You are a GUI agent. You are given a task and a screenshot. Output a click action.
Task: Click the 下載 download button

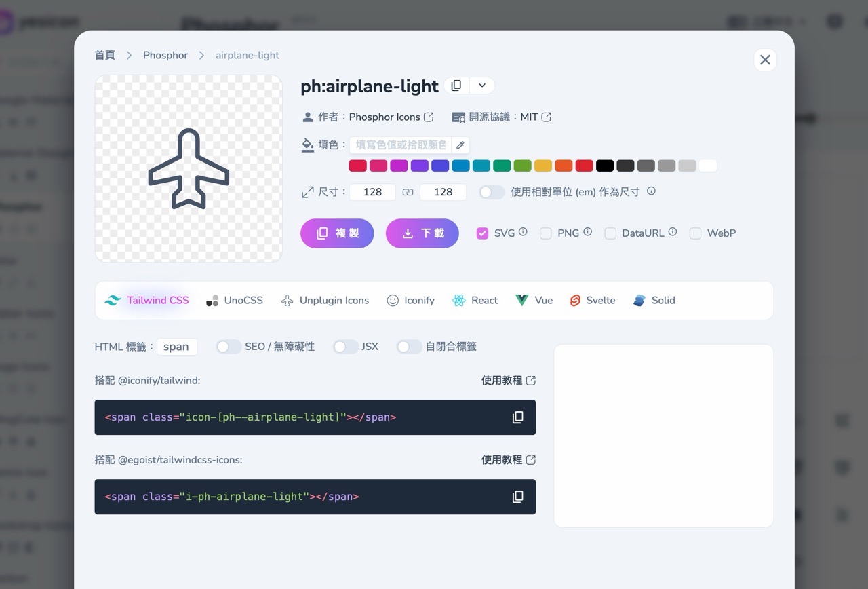(422, 233)
